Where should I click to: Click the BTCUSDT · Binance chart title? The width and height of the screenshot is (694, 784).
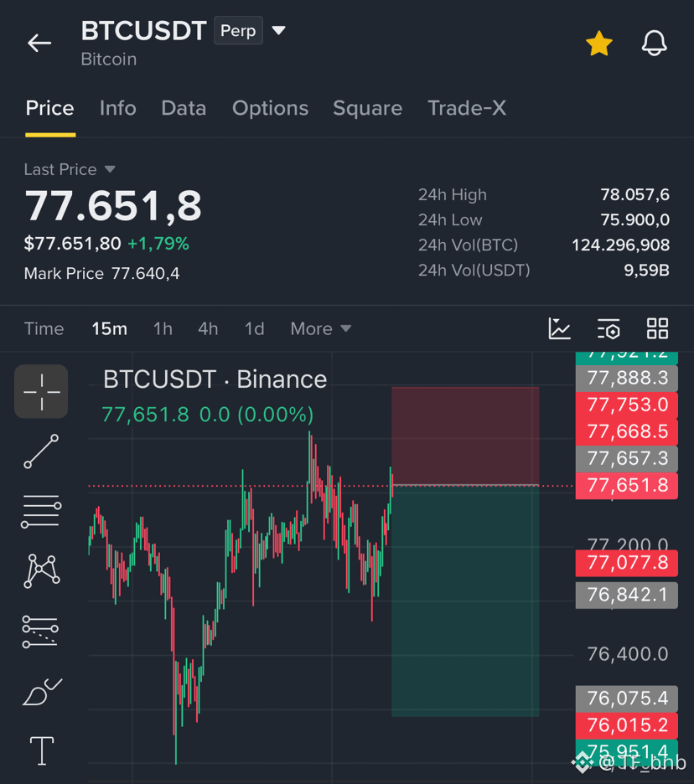[215, 379]
